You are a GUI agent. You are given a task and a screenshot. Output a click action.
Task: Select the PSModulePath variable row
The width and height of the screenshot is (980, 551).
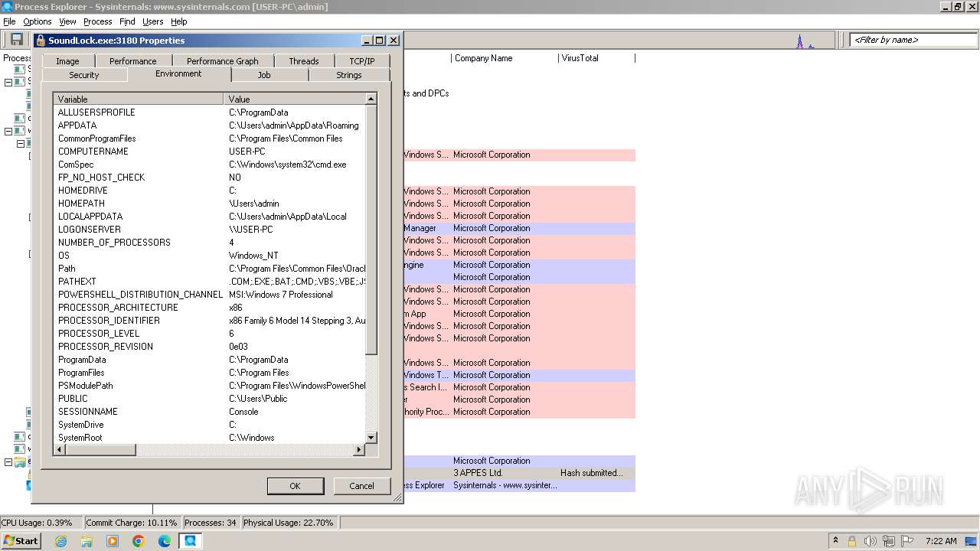(x=209, y=386)
